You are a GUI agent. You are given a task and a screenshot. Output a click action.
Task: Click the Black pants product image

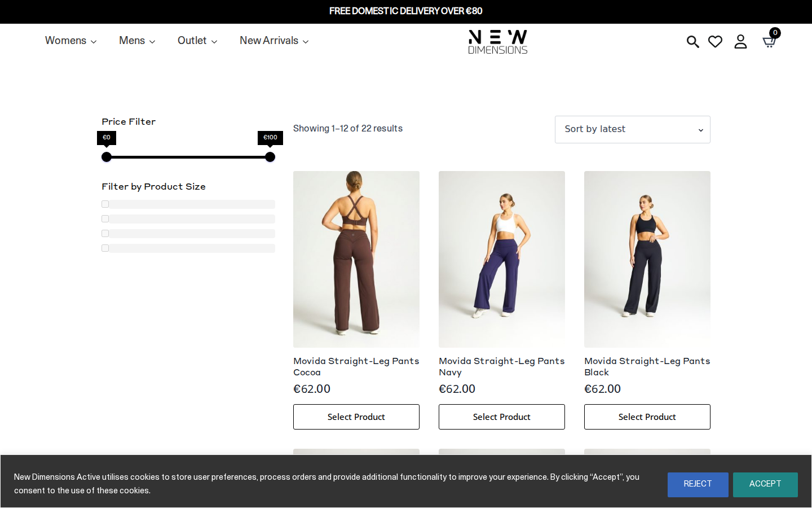pos(647,259)
